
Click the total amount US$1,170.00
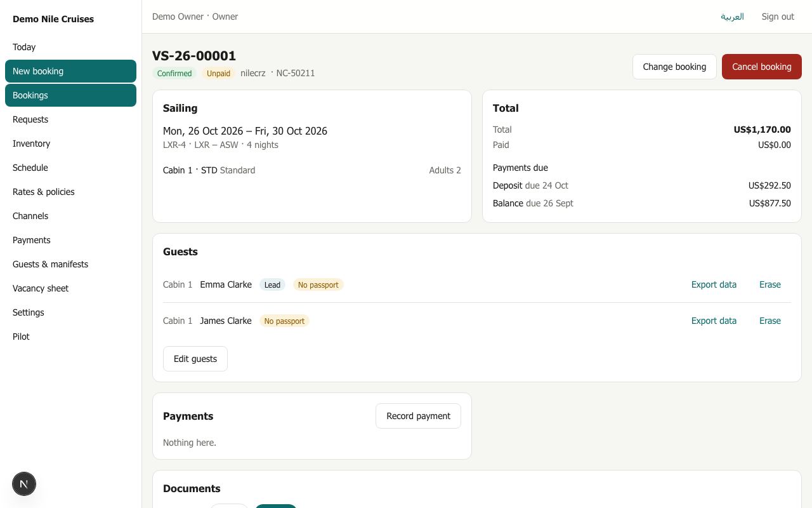762,130
